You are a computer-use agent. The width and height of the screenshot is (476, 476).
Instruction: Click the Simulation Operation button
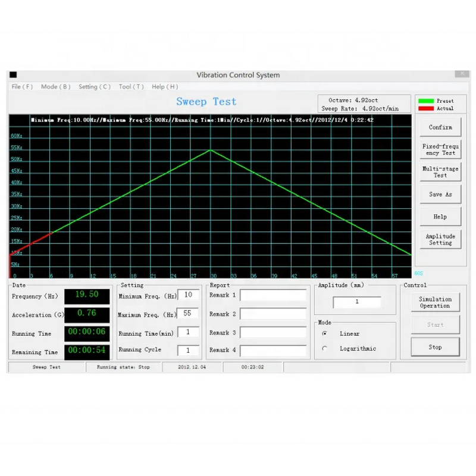pyautogui.click(x=435, y=302)
